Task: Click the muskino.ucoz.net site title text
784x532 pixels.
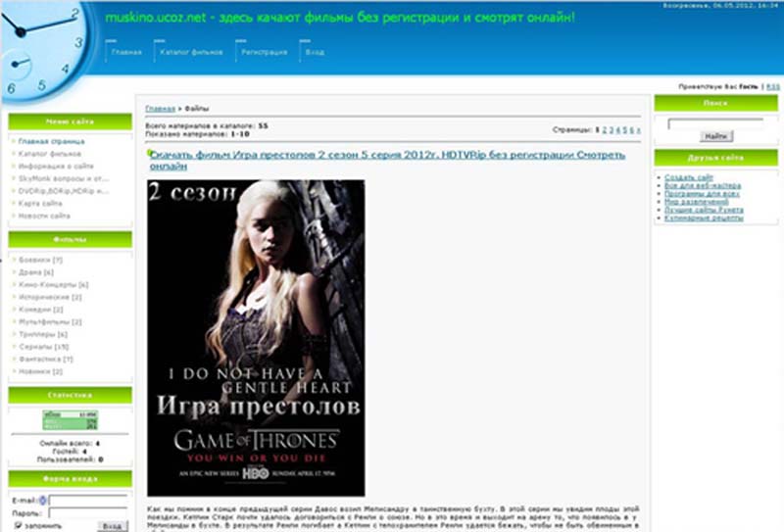Action: 340,18
